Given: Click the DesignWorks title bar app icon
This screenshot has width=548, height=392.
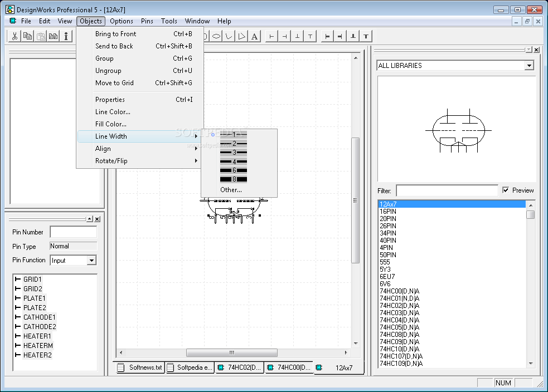Looking at the screenshot, I should pos(10,9).
